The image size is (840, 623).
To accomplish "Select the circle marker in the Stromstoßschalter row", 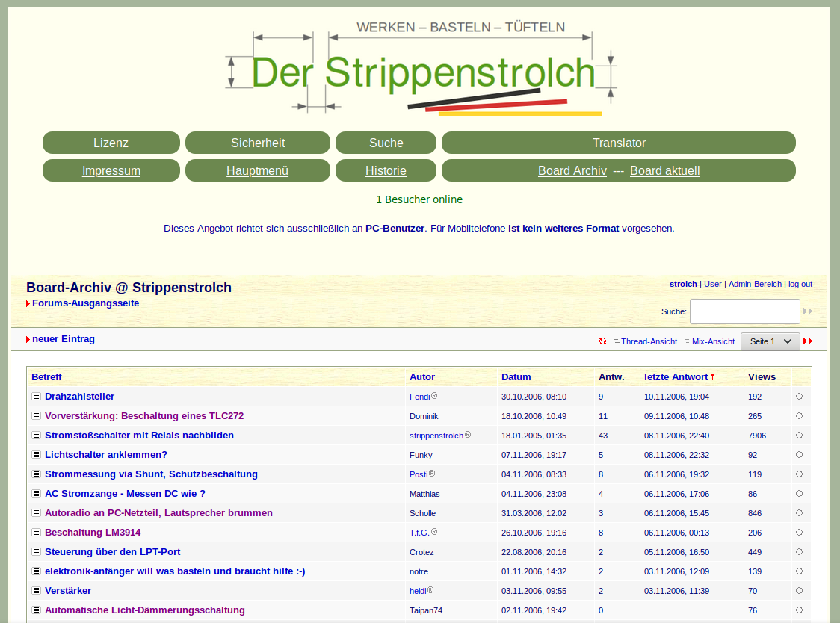I will pyautogui.click(x=799, y=436).
